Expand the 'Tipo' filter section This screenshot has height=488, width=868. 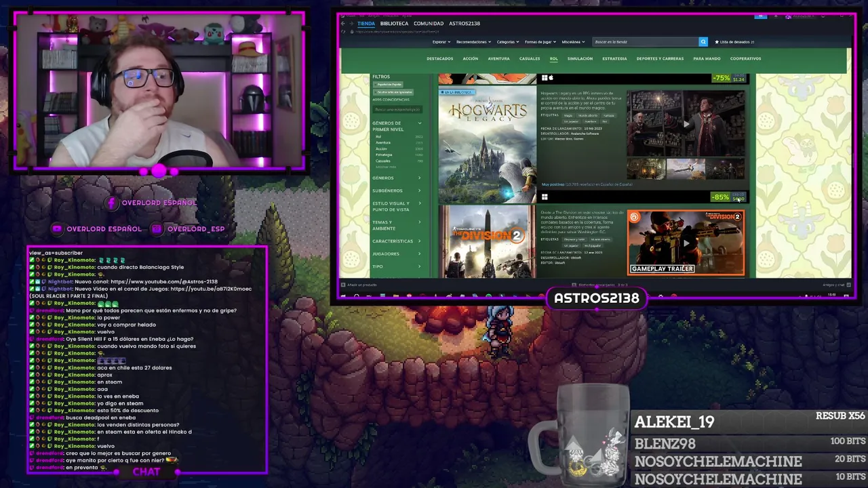pyautogui.click(x=397, y=266)
